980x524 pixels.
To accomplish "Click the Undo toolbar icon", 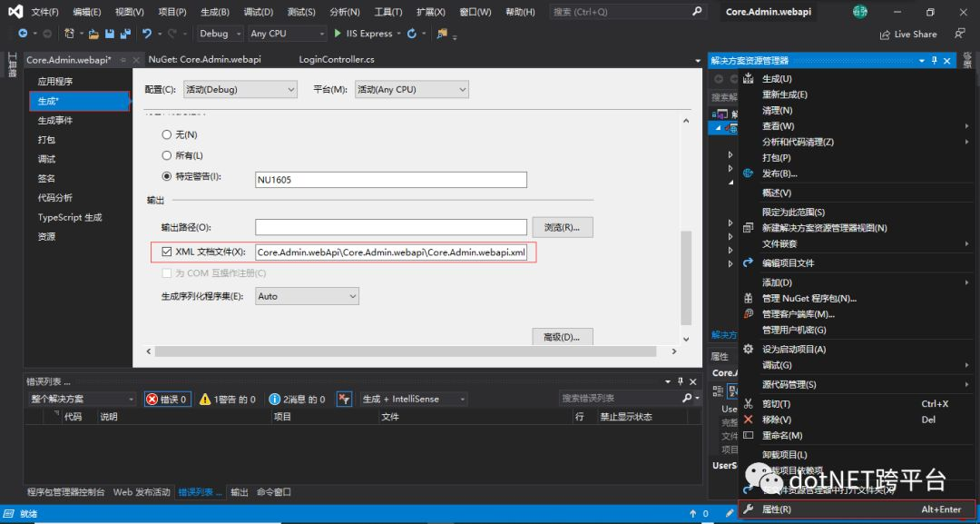I will pyautogui.click(x=147, y=34).
